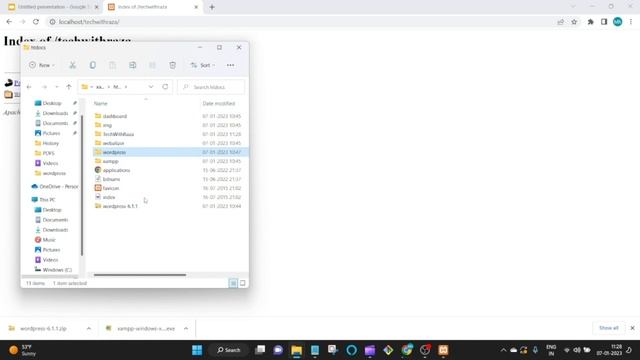
Task: Open the See more three-dots menu in Explorer
Action: (x=231, y=65)
